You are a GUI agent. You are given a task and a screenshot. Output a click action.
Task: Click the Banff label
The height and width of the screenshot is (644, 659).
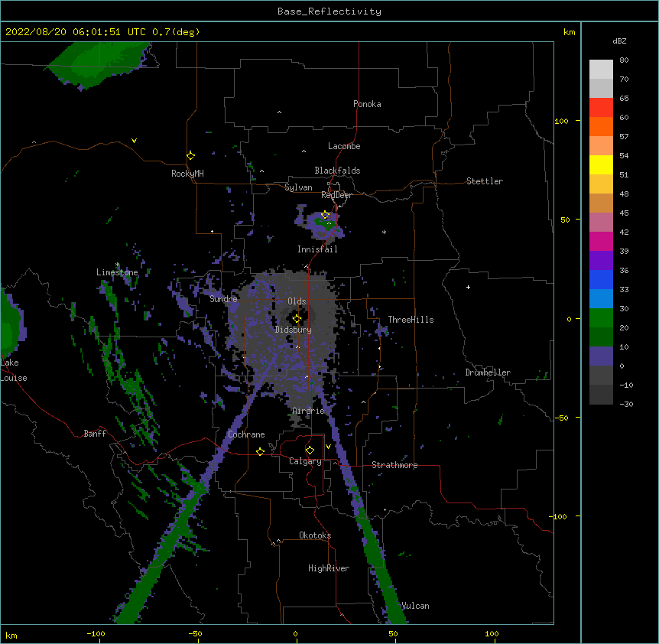click(95, 434)
